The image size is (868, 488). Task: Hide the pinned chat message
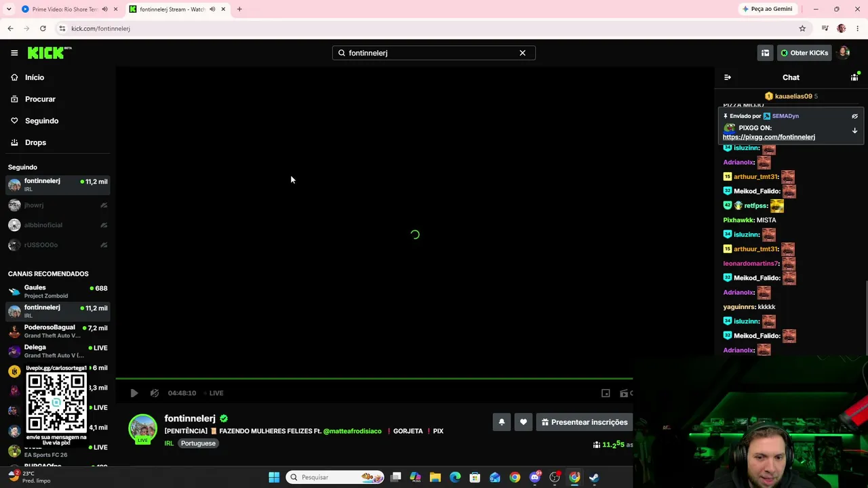click(854, 116)
